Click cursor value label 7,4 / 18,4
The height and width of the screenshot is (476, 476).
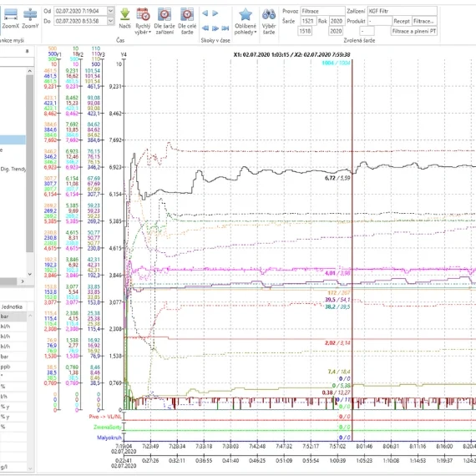339,372
